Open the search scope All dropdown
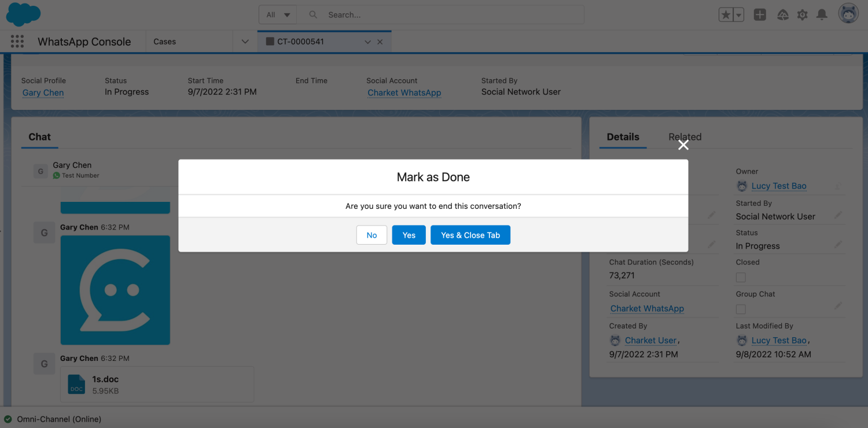868x428 pixels. tap(278, 15)
